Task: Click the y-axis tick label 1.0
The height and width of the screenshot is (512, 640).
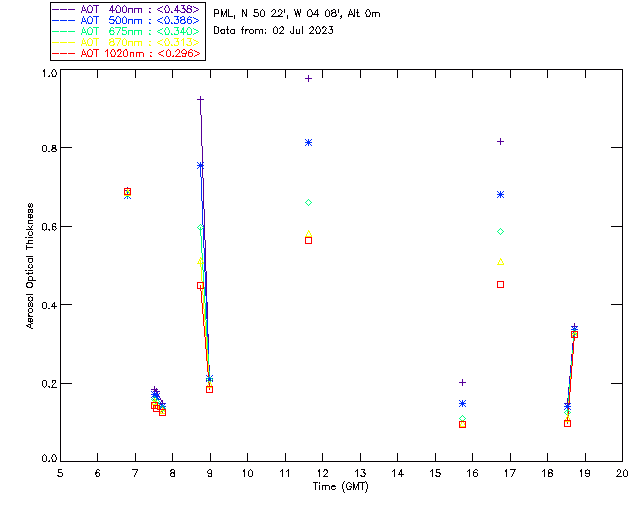Action: click(x=49, y=73)
